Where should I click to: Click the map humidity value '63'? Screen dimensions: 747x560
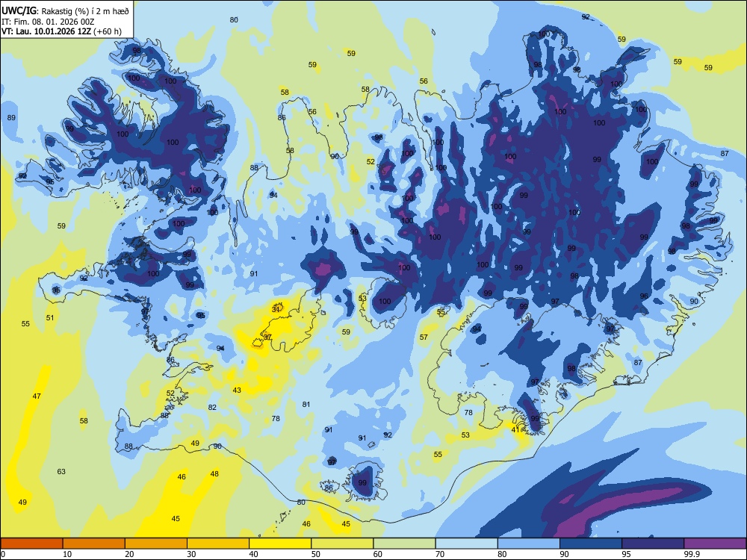coord(61,471)
